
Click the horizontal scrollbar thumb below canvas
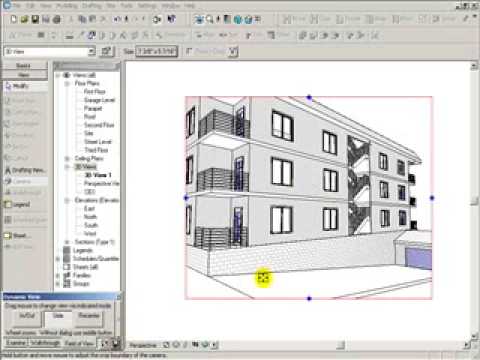click(x=340, y=345)
